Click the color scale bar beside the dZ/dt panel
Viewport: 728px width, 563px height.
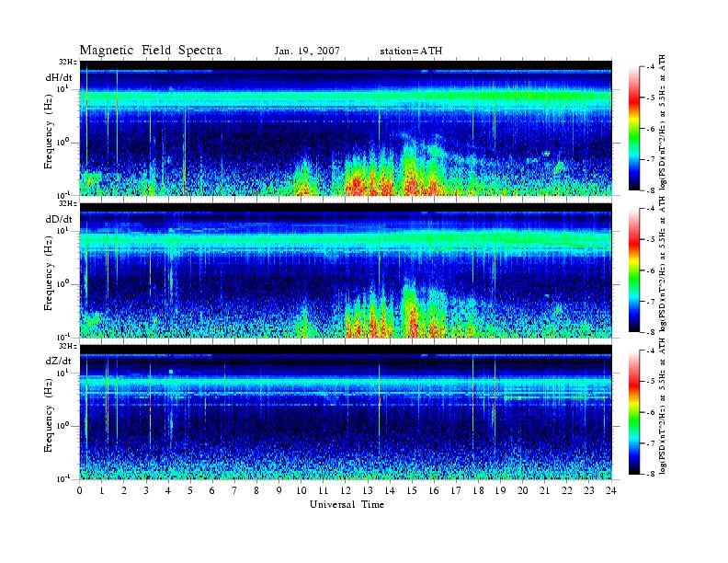tap(634, 412)
